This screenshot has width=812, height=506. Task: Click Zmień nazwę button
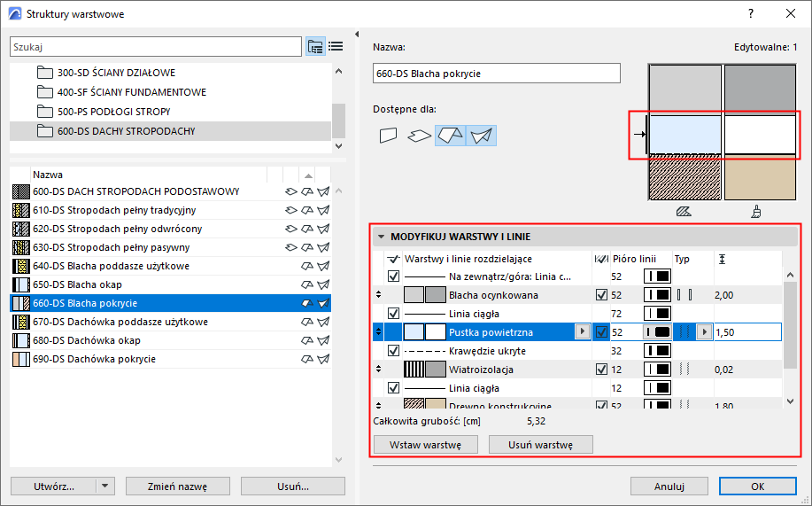(178, 487)
